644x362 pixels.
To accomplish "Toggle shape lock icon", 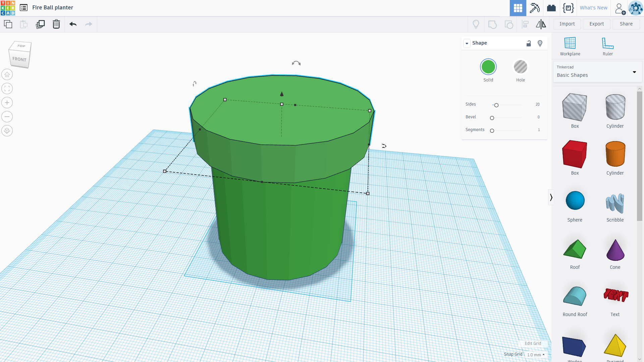I will click(529, 43).
